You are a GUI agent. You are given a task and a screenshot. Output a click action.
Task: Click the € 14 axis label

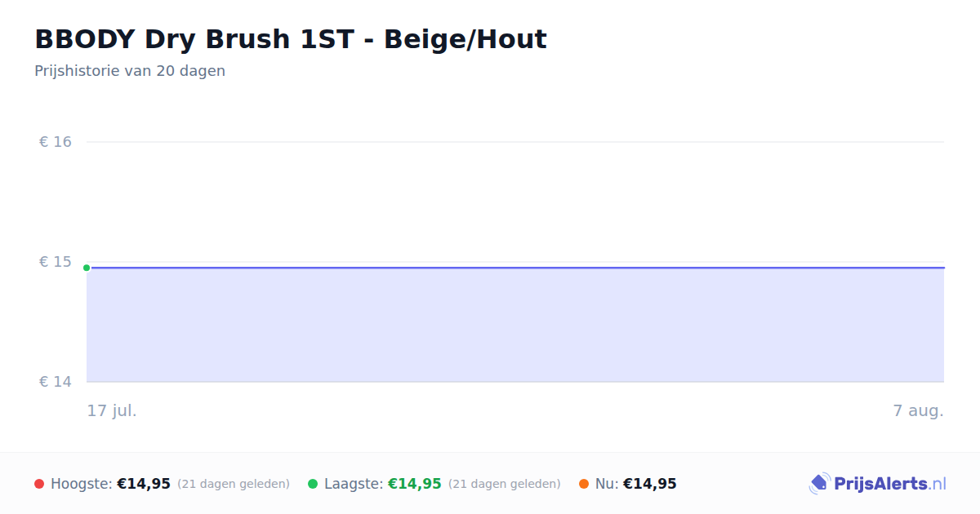tap(56, 382)
